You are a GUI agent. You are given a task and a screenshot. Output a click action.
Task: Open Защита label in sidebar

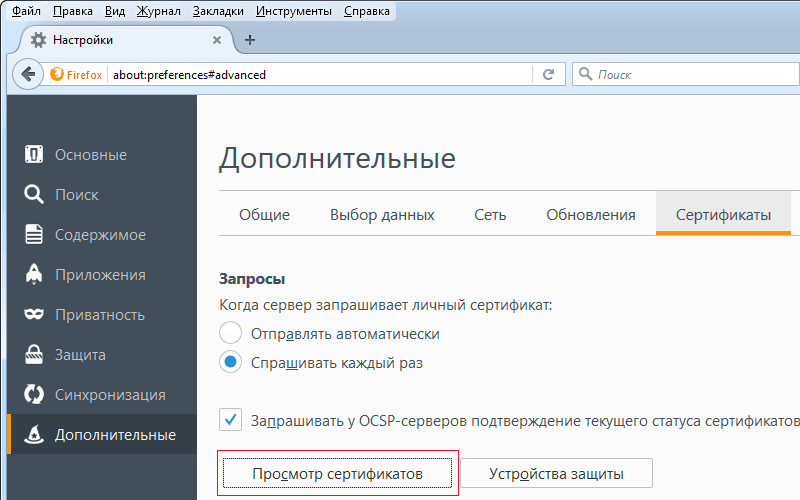click(80, 355)
